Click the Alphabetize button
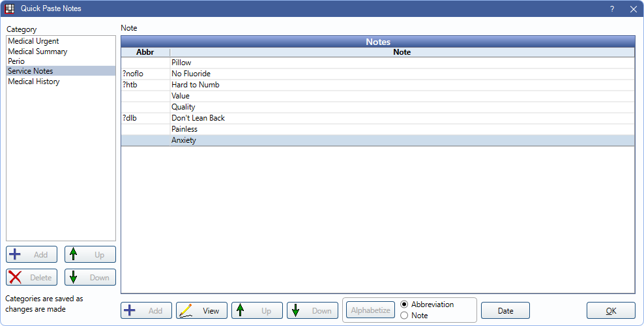The width and height of the screenshot is (644, 326). (x=370, y=310)
